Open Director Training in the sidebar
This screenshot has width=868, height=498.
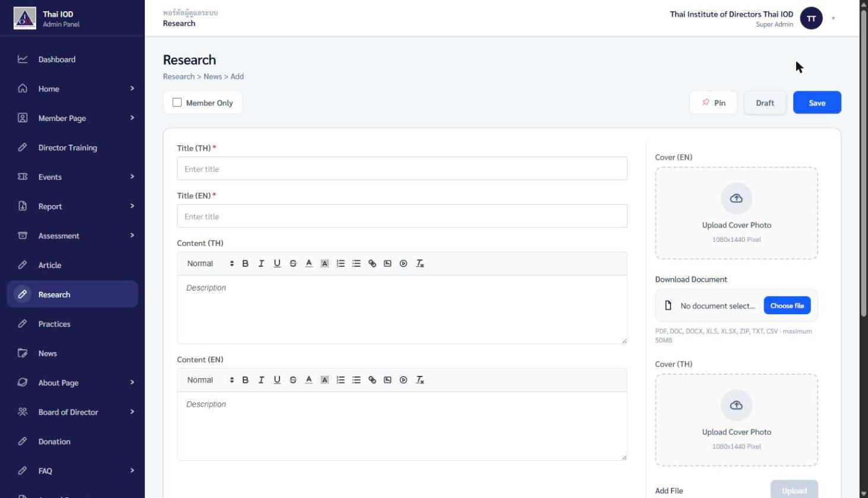point(72,148)
